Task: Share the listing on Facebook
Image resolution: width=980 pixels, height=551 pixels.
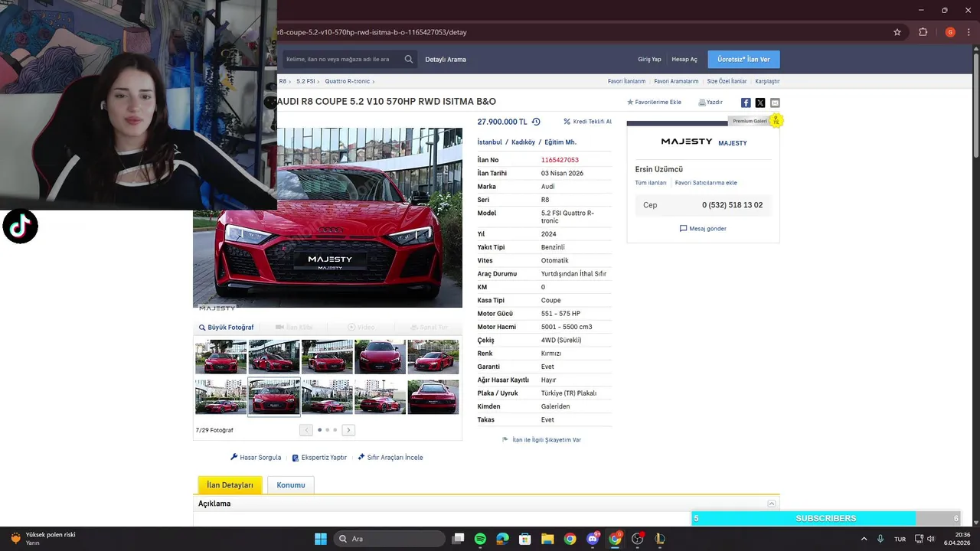Action: tap(746, 103)
